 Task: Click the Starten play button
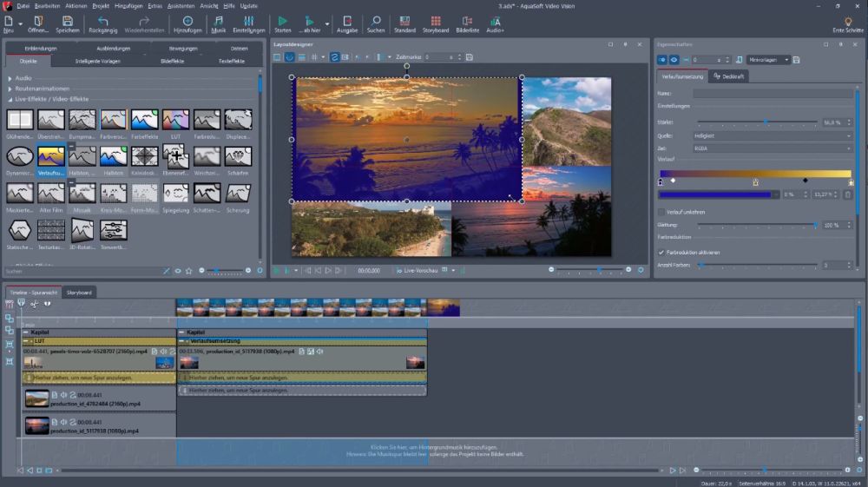pos(283,22)
